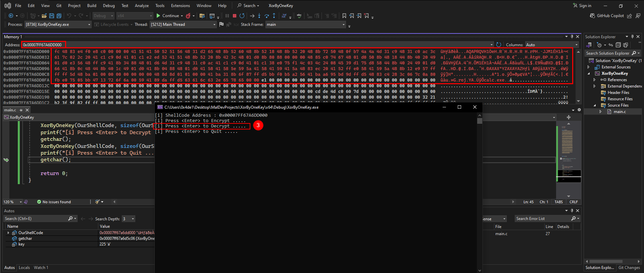Click Step Out icon
The height and width of the screenshot is (273, 644).
274,16
